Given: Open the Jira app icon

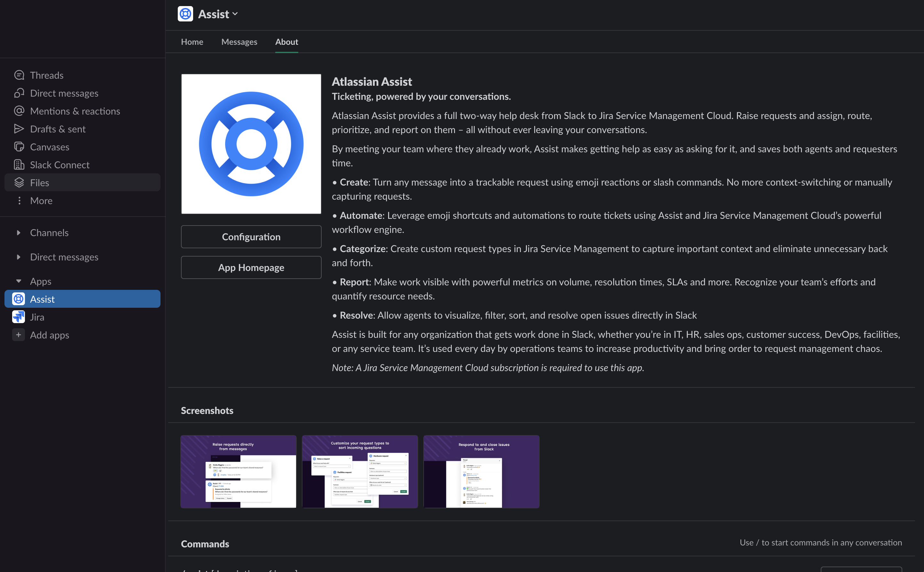Looking at the screenshot, I should (19, 317).
